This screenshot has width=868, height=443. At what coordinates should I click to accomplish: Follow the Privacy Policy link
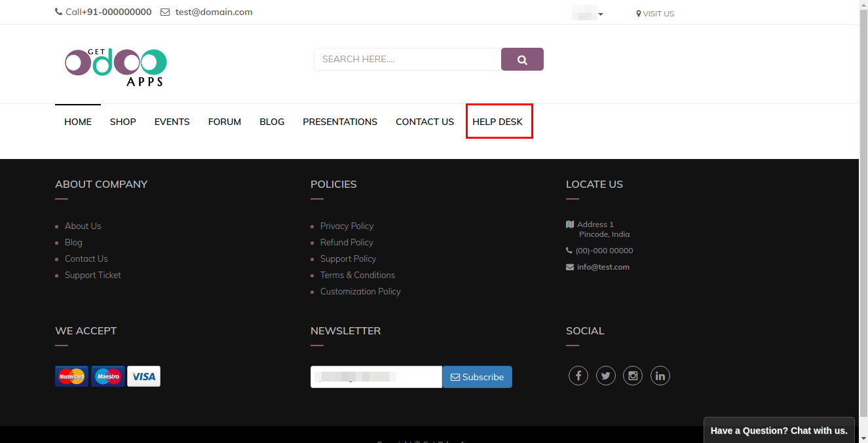tap(347, 226)
